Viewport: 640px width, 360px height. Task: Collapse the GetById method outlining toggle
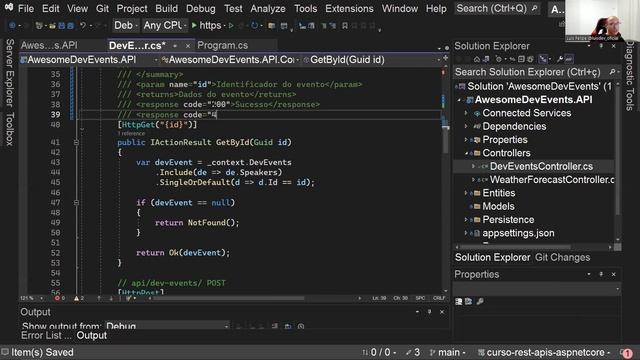(x=76, y=142)
